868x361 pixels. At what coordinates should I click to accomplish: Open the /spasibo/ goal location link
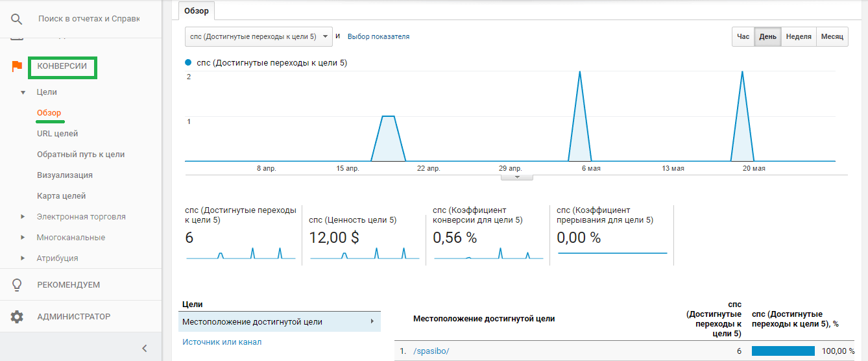[431, 351]
